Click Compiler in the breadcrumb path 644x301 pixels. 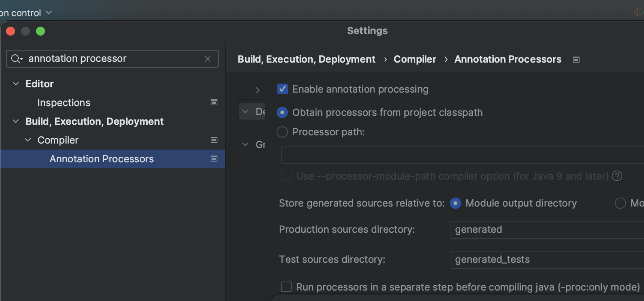tap(415, 59)
